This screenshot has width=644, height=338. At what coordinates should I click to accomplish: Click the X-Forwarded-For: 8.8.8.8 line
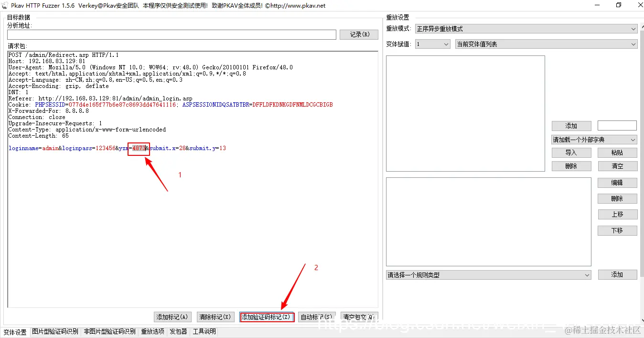[x=48, y=111]
